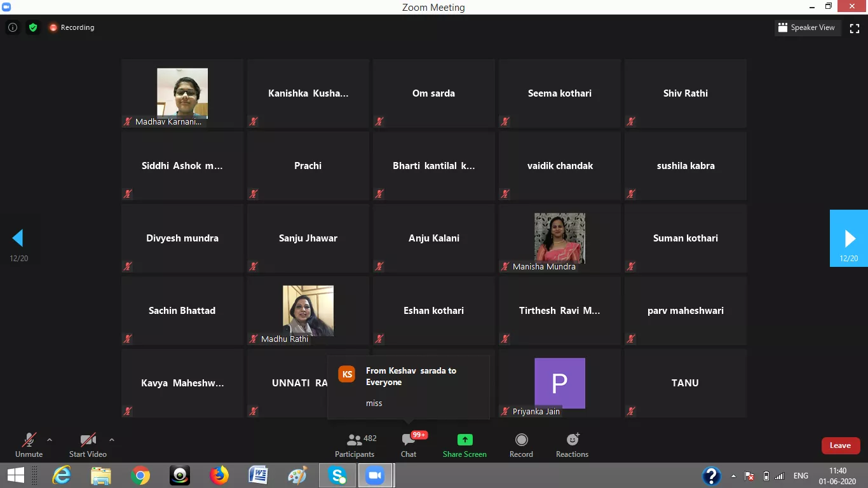
Task: Go to previous gallery page
Action: (x=18, y=238)
